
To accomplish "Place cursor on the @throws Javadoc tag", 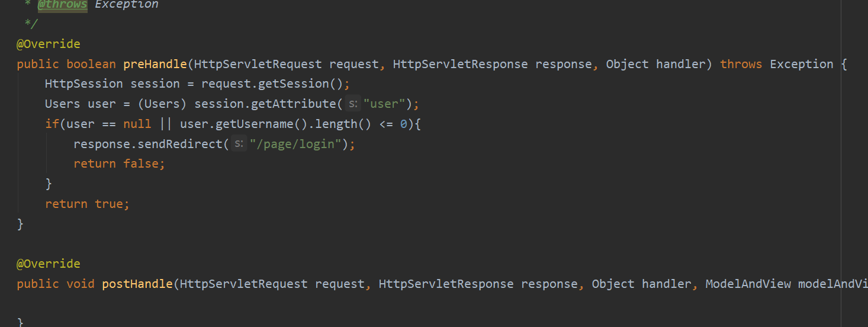I will click(63, 5).
